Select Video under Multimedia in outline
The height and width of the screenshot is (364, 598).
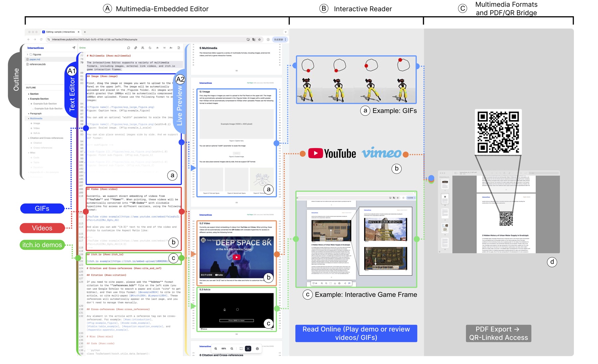point(37,128)
